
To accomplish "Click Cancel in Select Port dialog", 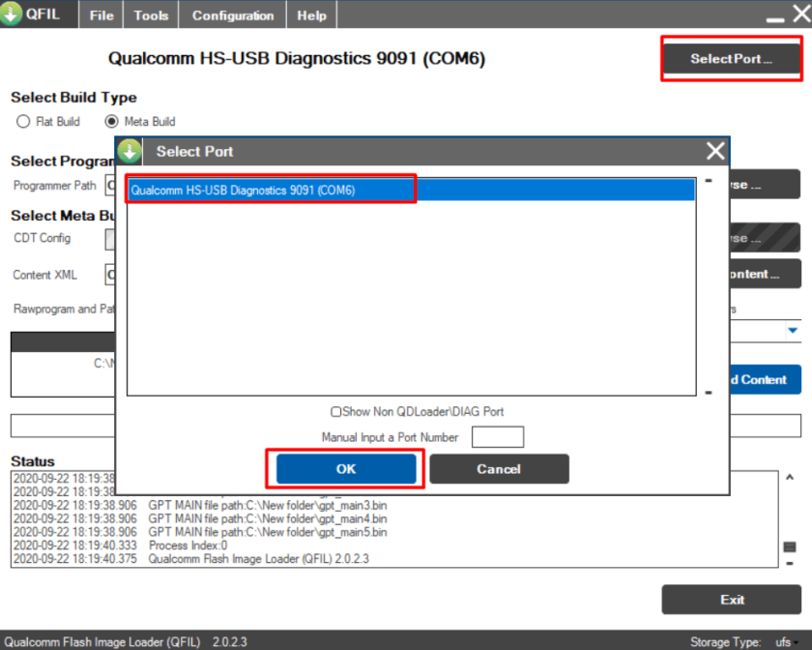I will [499, 469].
